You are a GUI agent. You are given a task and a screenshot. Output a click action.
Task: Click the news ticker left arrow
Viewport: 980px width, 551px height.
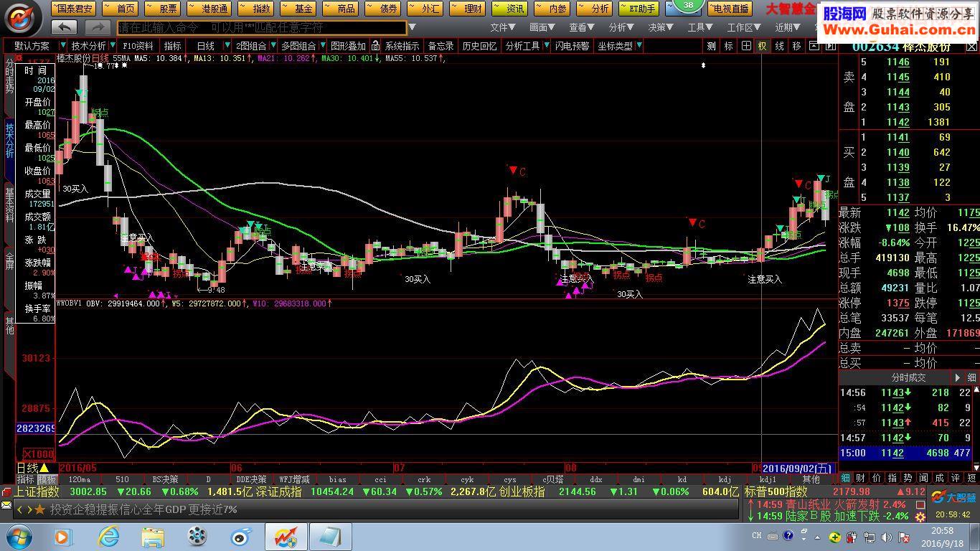(20, 509)
